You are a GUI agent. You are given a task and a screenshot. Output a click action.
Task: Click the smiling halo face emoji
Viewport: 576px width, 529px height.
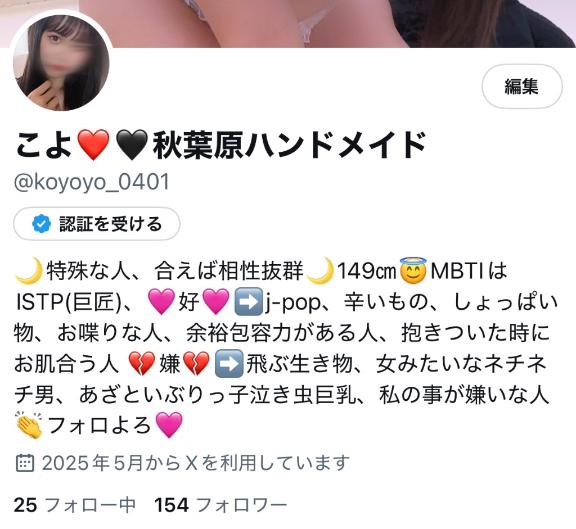[413, 271]
